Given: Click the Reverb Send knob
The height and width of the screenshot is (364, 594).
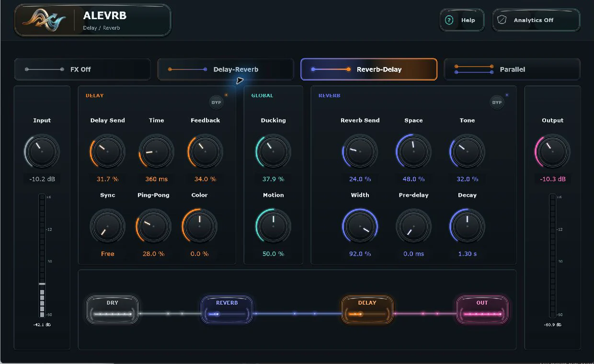Looking at the screenshot, I should 360,152.
